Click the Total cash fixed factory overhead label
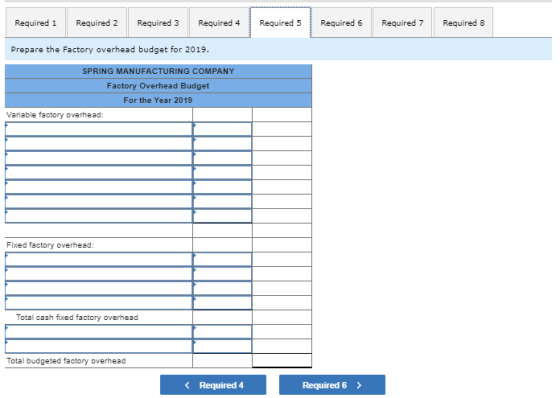The height and width of the screenshot is (398, 560). (77, 317)
